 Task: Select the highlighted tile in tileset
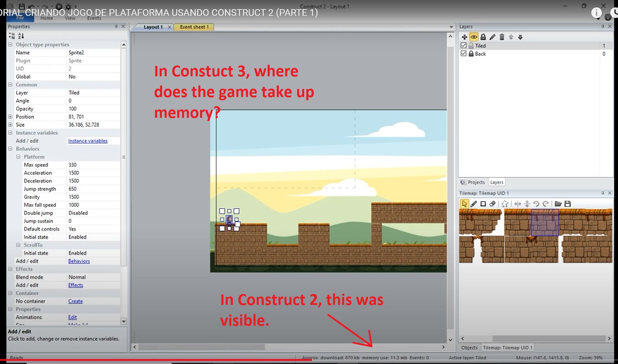tap(545, 223)
